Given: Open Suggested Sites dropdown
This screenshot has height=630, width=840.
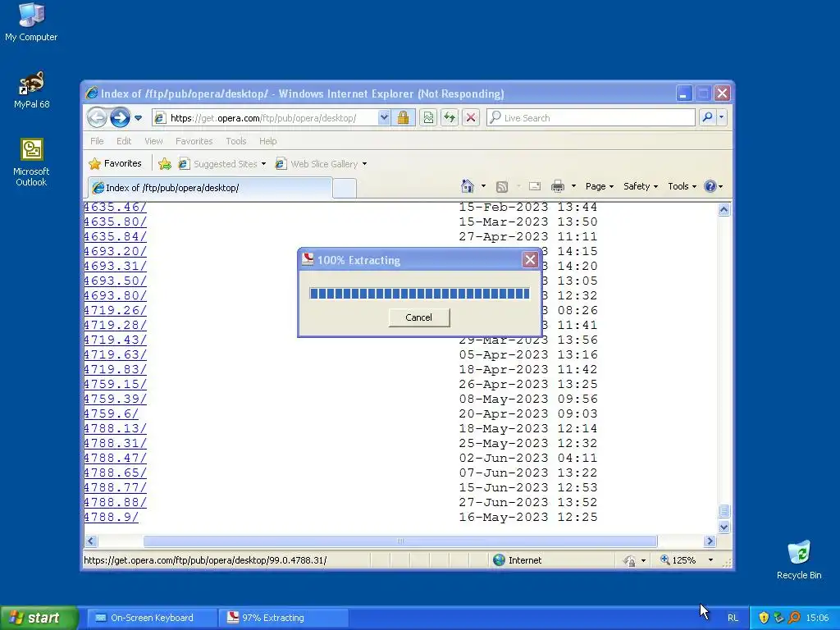Looking at the screenshot, I should coord(221,164).
